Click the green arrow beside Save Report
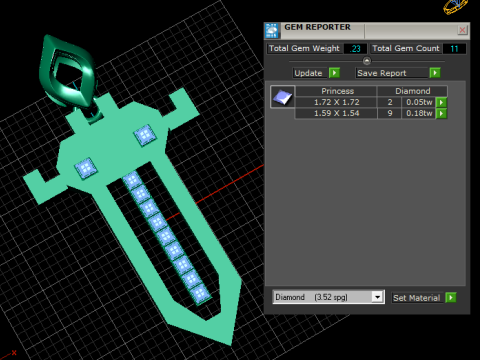480x360 pixels. (435, 73)
